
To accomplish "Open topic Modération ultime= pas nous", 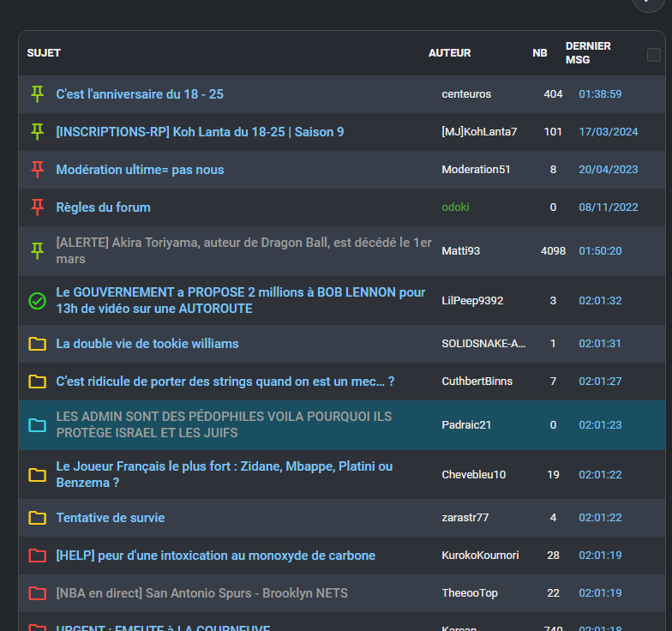I will (140, 170).
